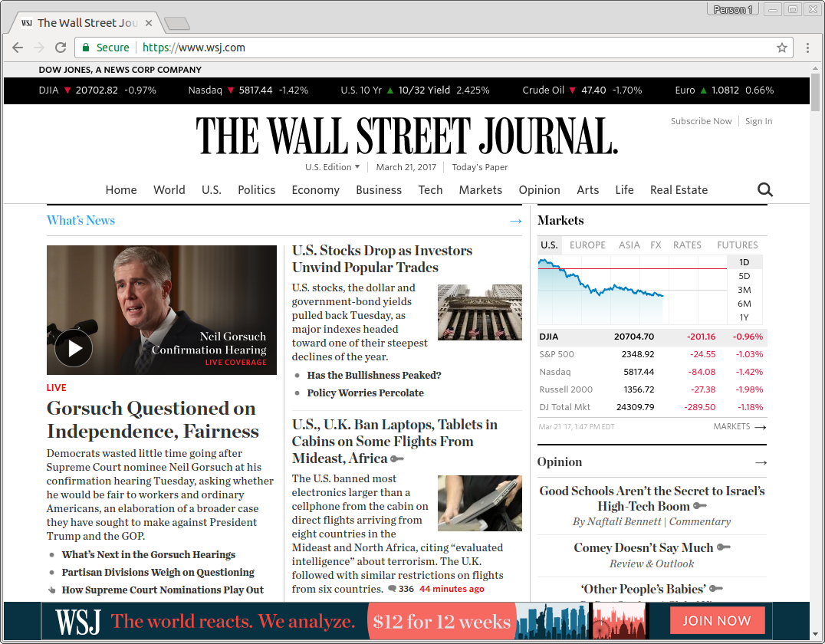Click the page vertical scrollbar thumb
825x644 pixels.
pos(815,92)
